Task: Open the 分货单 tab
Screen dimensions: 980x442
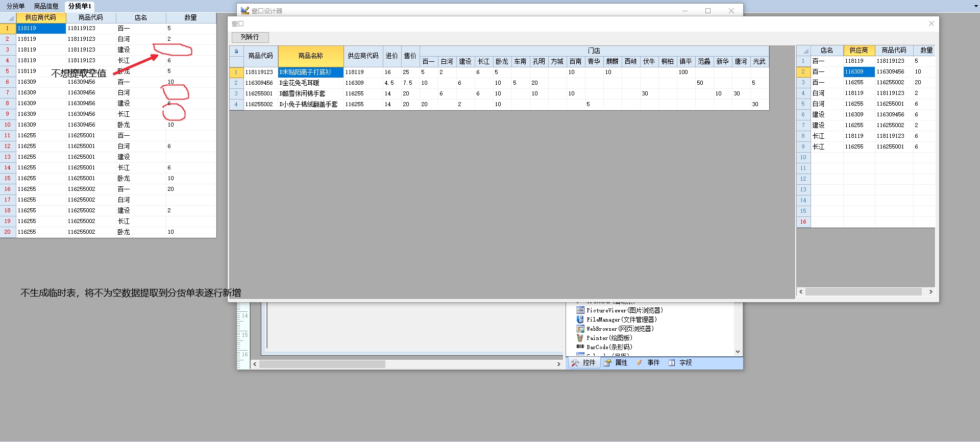Action: (16, 6)
